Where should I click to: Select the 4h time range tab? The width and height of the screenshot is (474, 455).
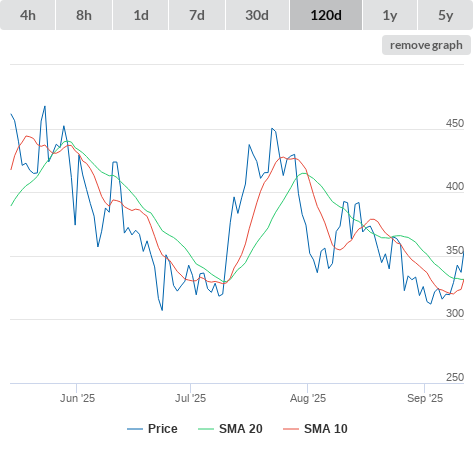(x=28, y=15)
